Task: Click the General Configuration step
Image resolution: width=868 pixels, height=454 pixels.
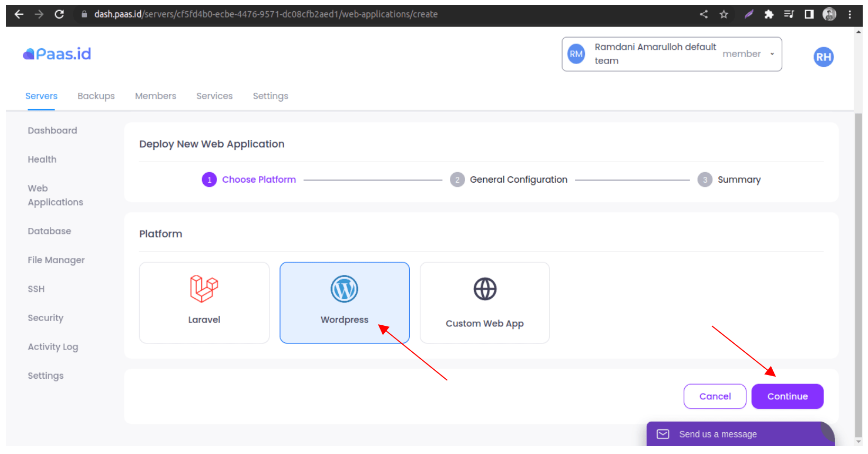Action: [518, 180]
